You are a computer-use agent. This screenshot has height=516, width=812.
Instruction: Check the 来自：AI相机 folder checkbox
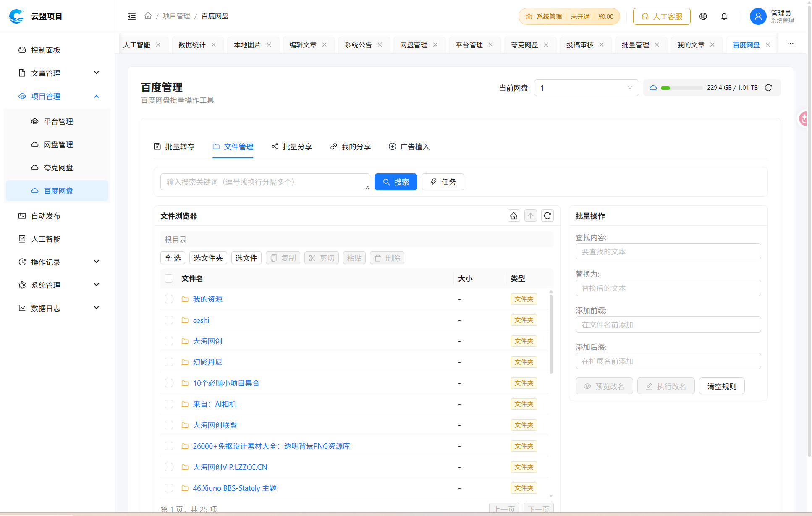coord(169,404)
